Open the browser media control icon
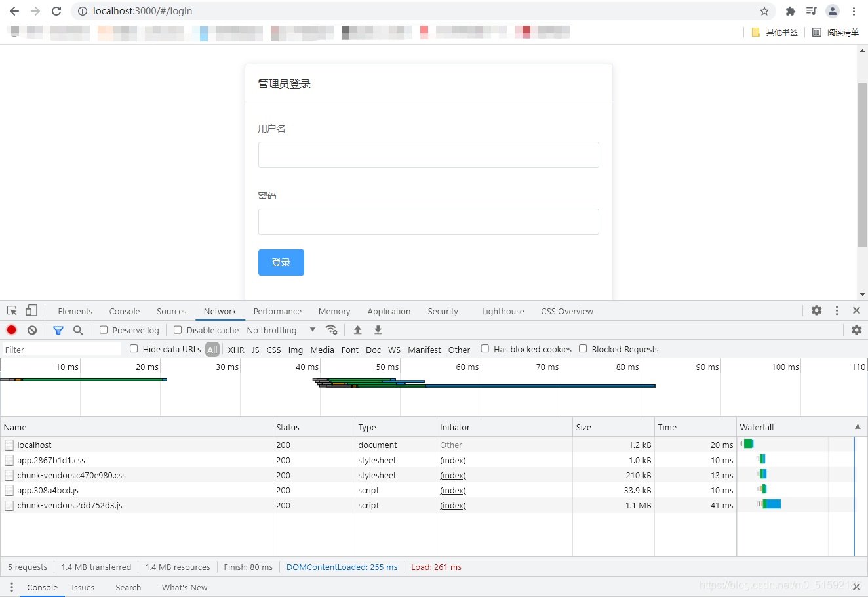The image size is (868, 597). pyautogui.click(x=811, y=11)
